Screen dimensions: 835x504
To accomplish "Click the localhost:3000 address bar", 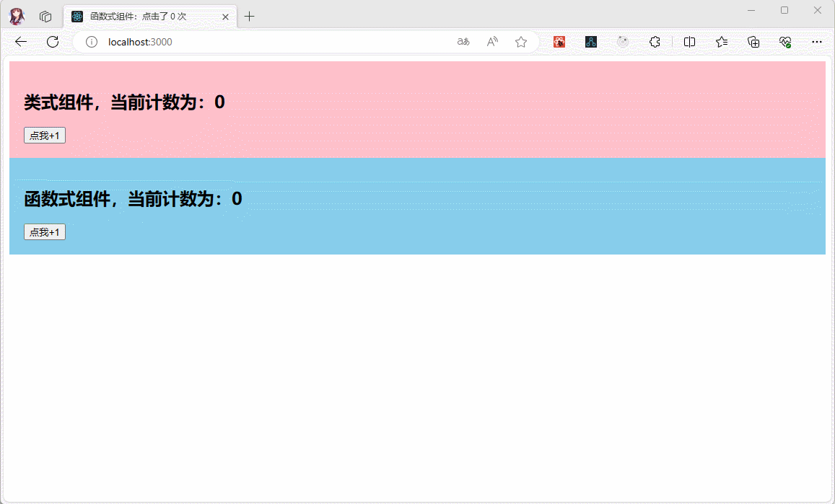I will pos(274,42).
